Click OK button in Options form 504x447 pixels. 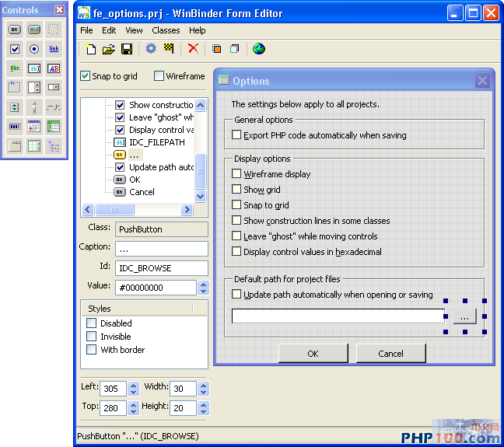[313, 354]
